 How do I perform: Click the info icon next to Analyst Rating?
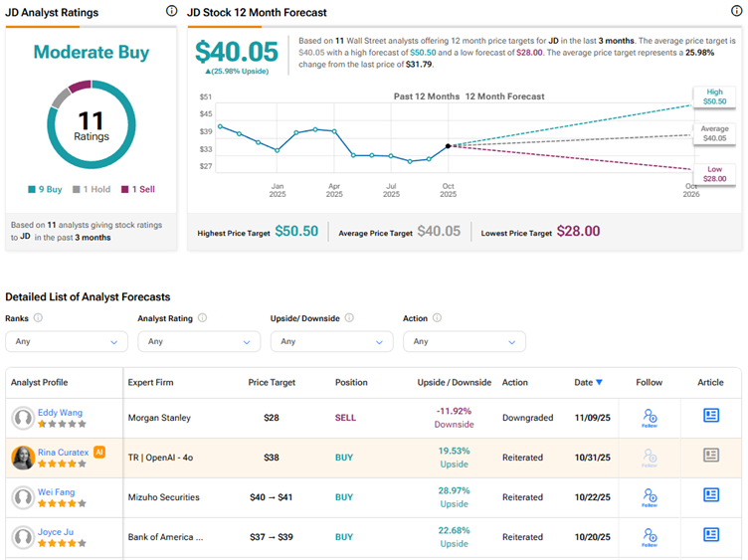coord(203,318)
